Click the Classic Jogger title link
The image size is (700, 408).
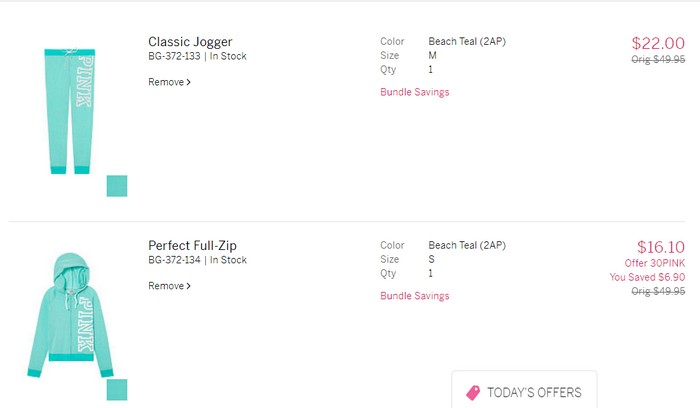tap(190, 42)
